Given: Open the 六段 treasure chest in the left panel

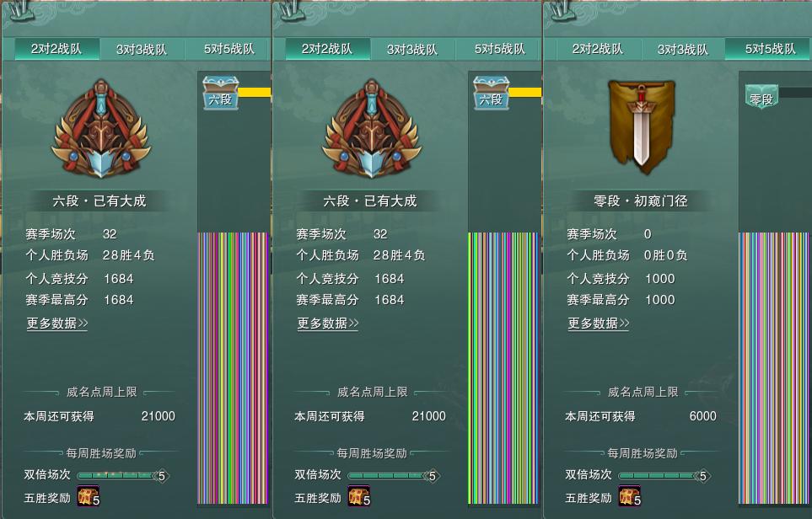Looking at the screenshot, I should point(221,94).
